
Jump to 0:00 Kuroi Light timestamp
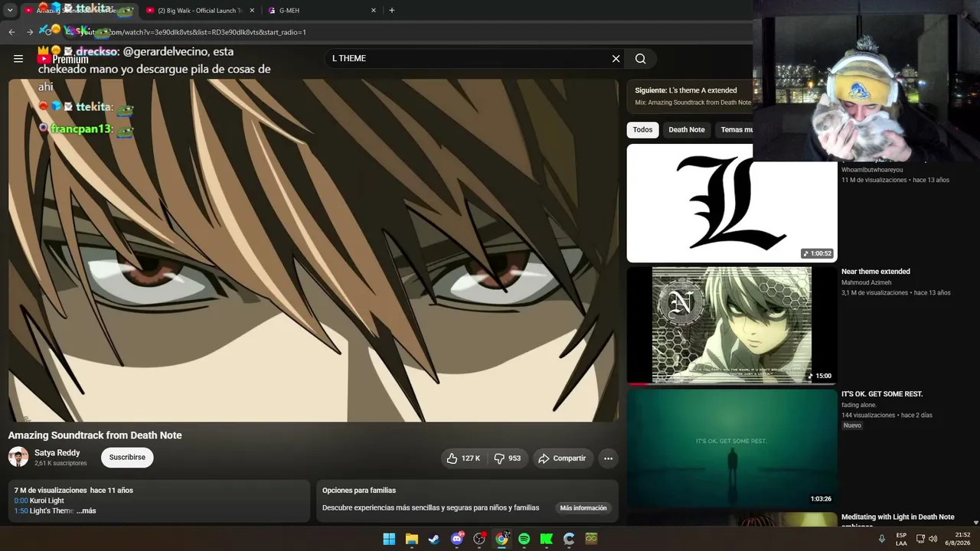point(21,500)
